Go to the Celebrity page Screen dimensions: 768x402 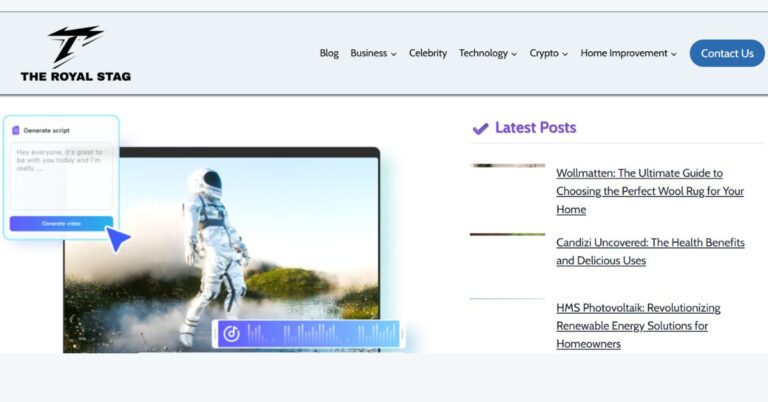tap(428, 54)
